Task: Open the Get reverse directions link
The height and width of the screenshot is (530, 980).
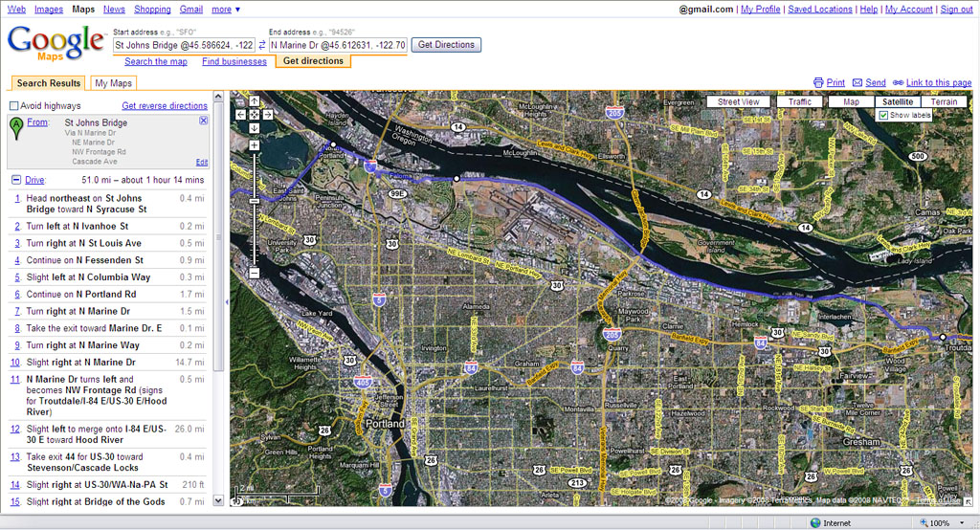Action: pos(165,106)
